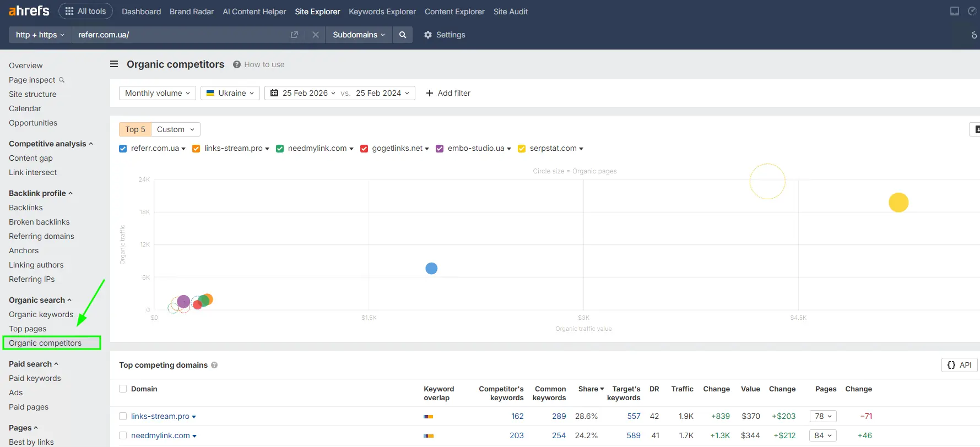Open the All tools grid menu

(85, 11)
